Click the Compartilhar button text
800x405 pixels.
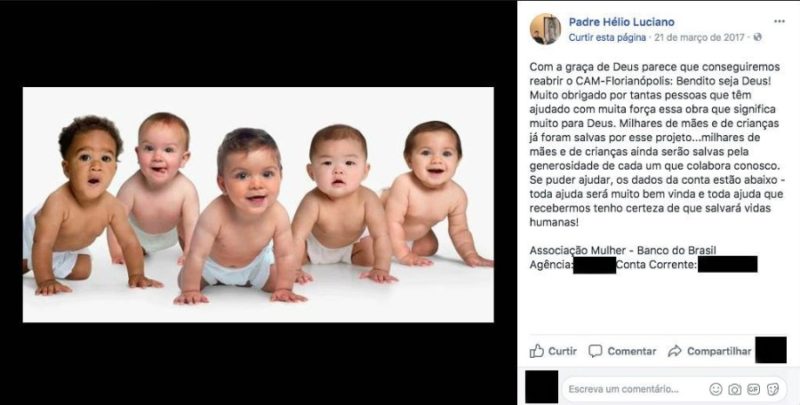pos(719,351)
